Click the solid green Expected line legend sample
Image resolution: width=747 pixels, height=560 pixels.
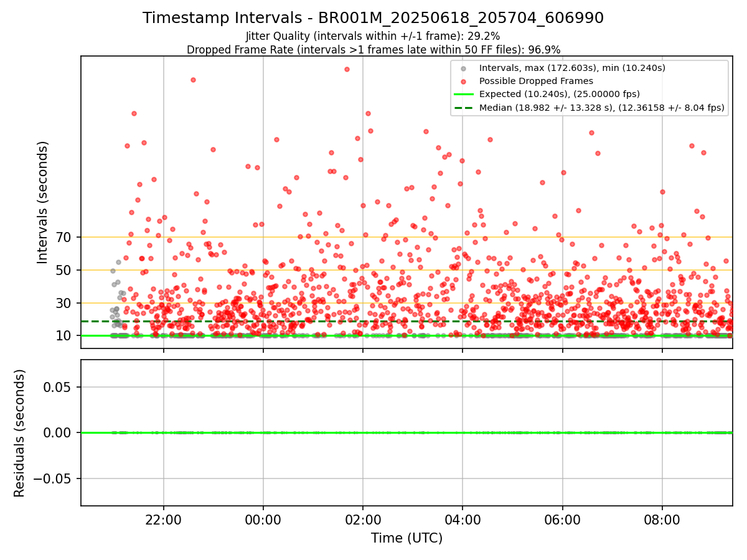tap(464, 95)
